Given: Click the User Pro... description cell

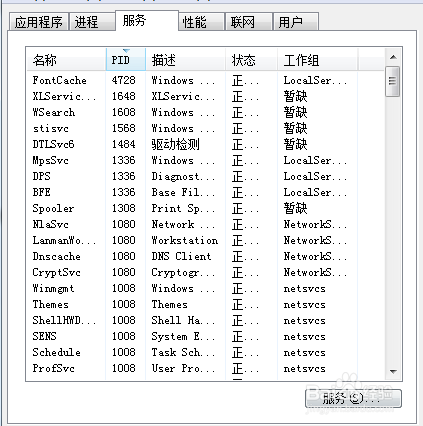Looking at the screenshot, I should pos(183,368).
